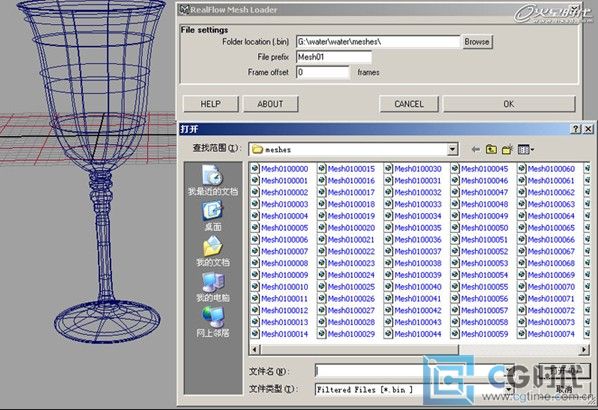Click the RealFlow Mesh Loader title icon
The width and height of the screenshot is (598, 410).
pyautogui.click(x=185, y=9)
